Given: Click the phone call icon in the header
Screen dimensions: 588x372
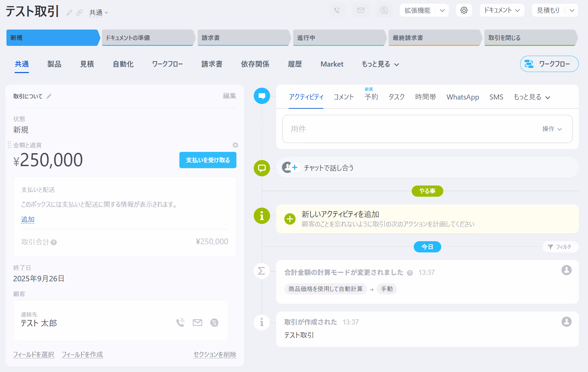Looking at the screenshot, I should click(x=337, y=10).
